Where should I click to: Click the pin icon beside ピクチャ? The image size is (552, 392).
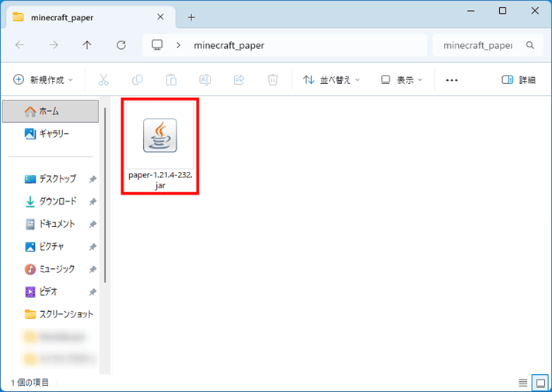pos(93,247)
